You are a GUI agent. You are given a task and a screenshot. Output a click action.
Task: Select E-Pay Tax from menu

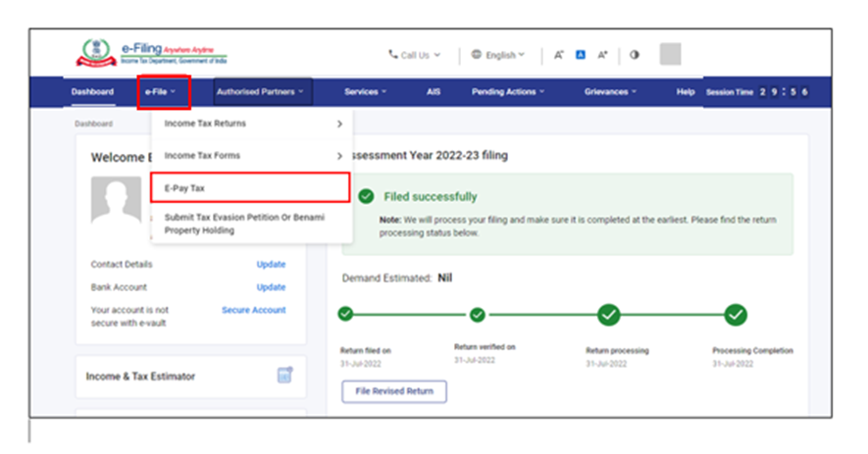click(250, 187)
